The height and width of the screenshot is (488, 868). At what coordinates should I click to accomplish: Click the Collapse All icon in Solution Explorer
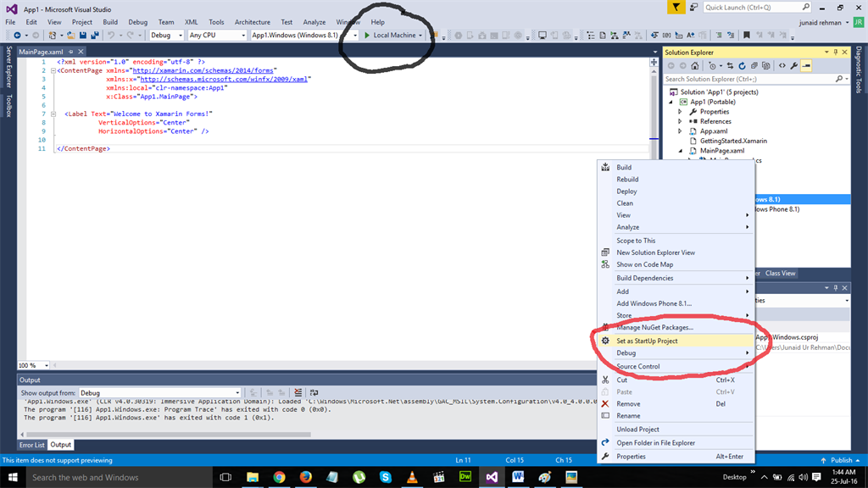pos(754,66)
